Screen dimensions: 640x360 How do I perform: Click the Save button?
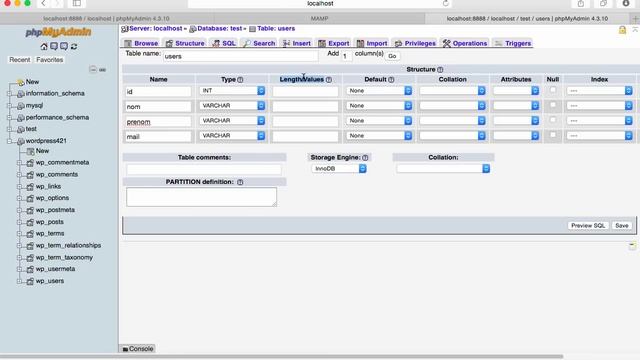[x=622, y=226]
